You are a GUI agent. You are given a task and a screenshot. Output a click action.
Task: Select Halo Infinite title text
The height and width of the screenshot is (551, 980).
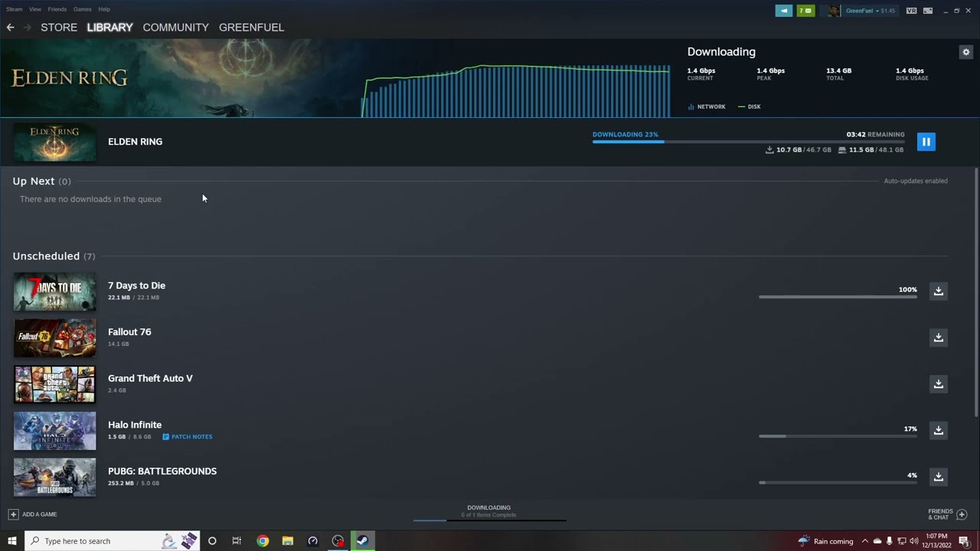click(135, 425)
